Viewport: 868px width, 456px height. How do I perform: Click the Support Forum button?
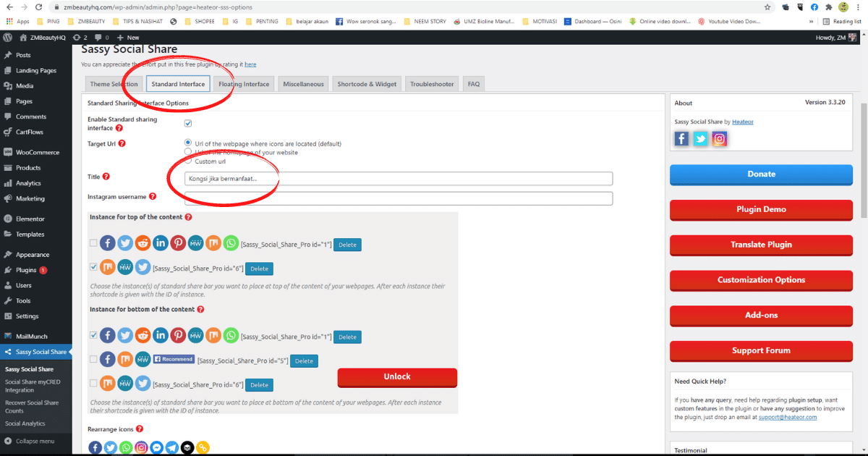point(761,351)
